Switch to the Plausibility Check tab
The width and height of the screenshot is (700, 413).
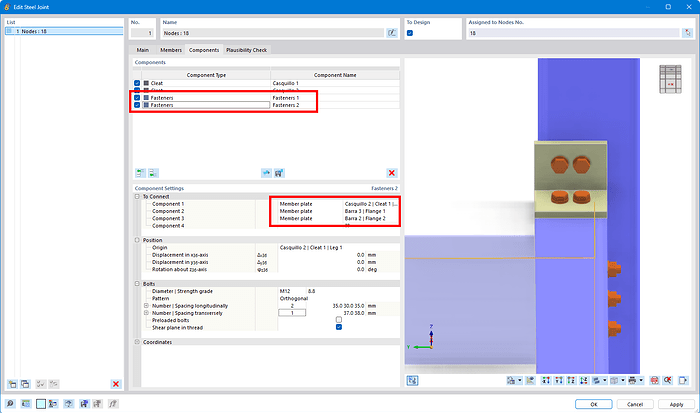click(247, 50)
